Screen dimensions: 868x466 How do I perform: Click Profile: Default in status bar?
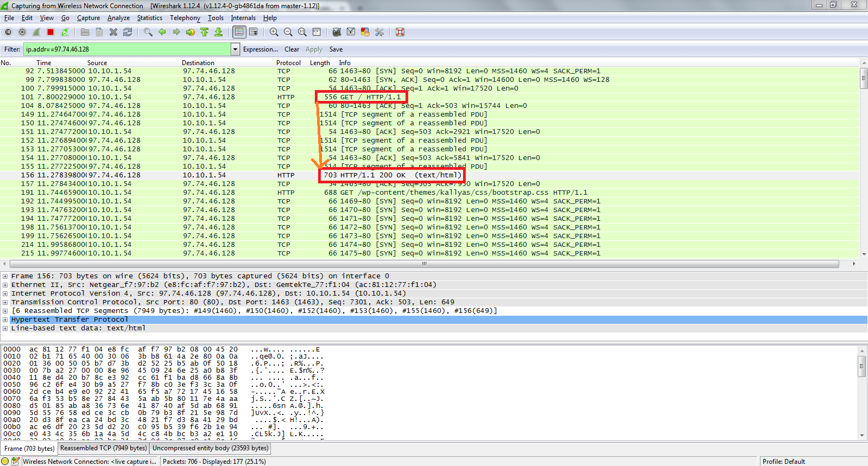pyautogui.click(x=784, y=462)
